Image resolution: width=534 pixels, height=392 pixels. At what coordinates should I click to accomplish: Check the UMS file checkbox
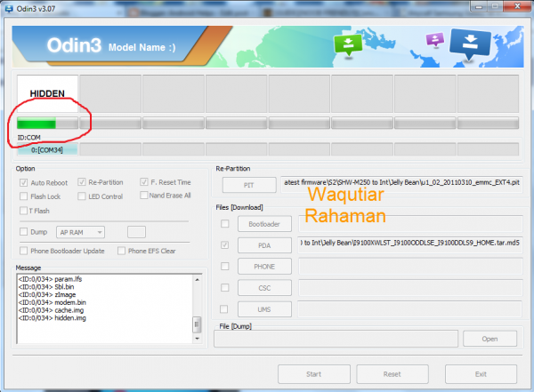click(224, 309)
